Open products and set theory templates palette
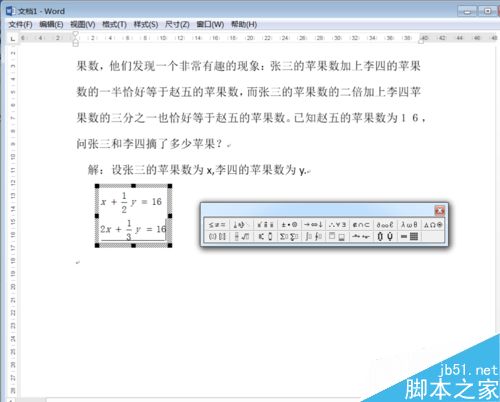Viewport: 500px width, 402px height. point(385,237)
